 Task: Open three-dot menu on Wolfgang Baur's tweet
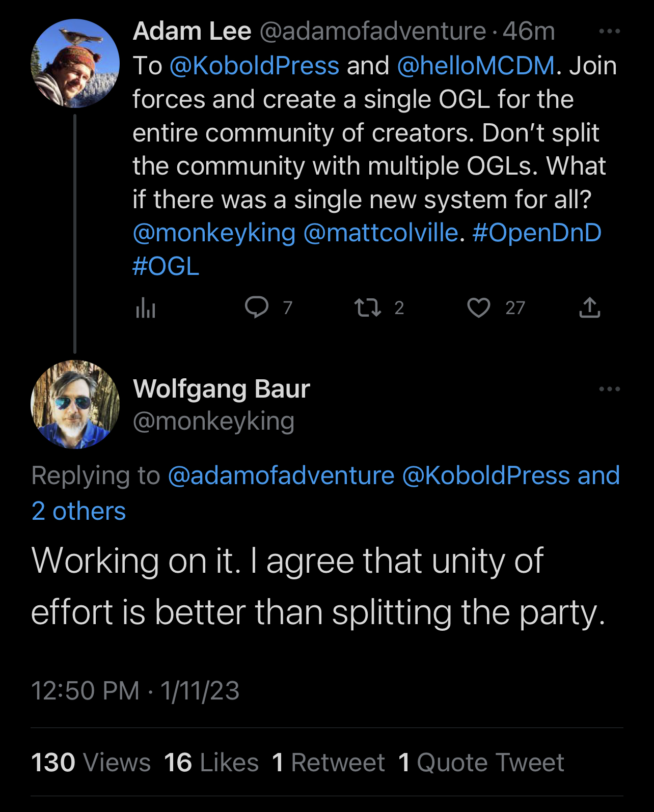point(609,389)
